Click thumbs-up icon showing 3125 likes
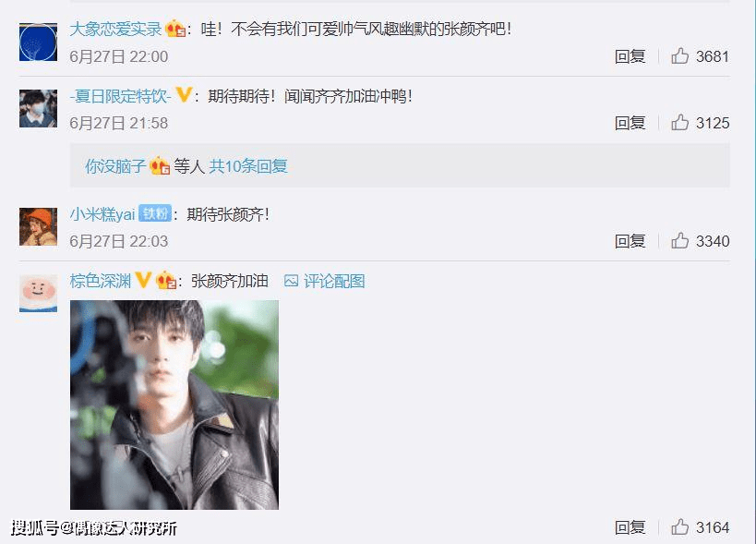The width and height of the screenshot is (756, 544). [679, 123]
